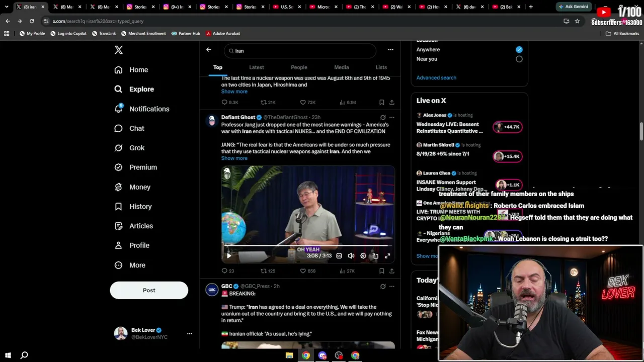Toggle closed captions on the video
Screen dimensions: 644x362
pyautogui.click(x=339, y=256)
